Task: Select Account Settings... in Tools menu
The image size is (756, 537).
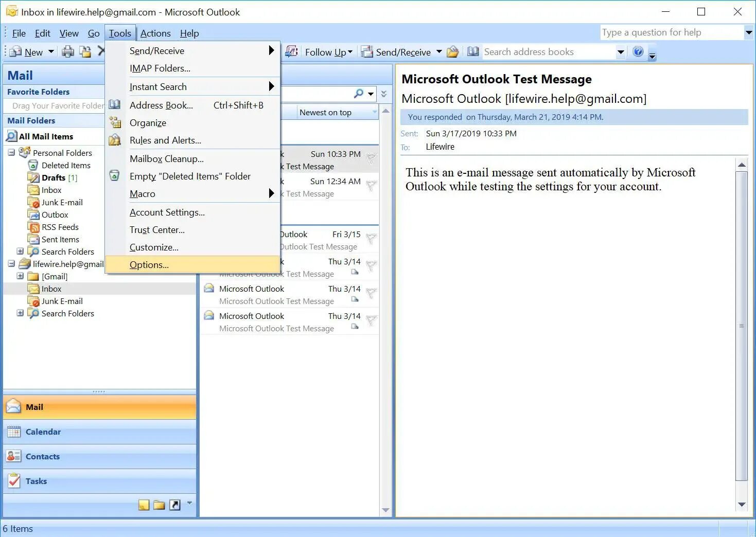Action: (192, 212)
